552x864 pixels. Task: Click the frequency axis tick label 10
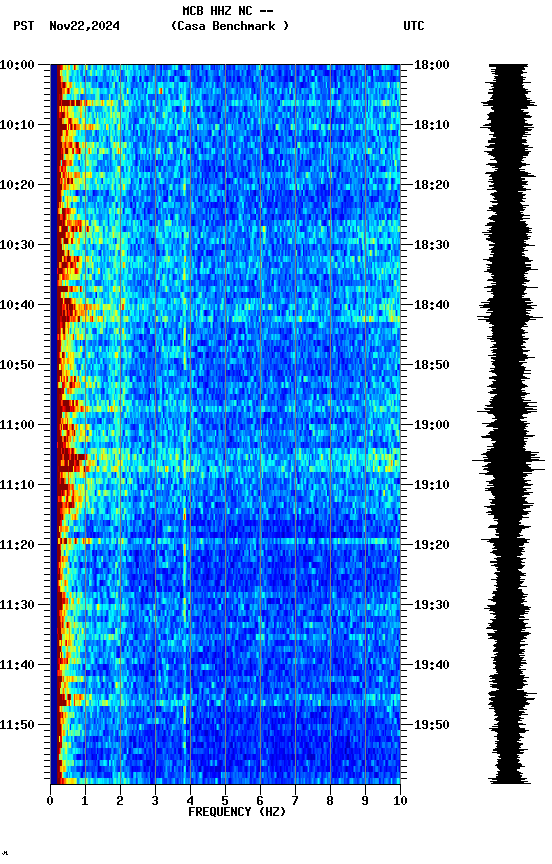point(400,801)
